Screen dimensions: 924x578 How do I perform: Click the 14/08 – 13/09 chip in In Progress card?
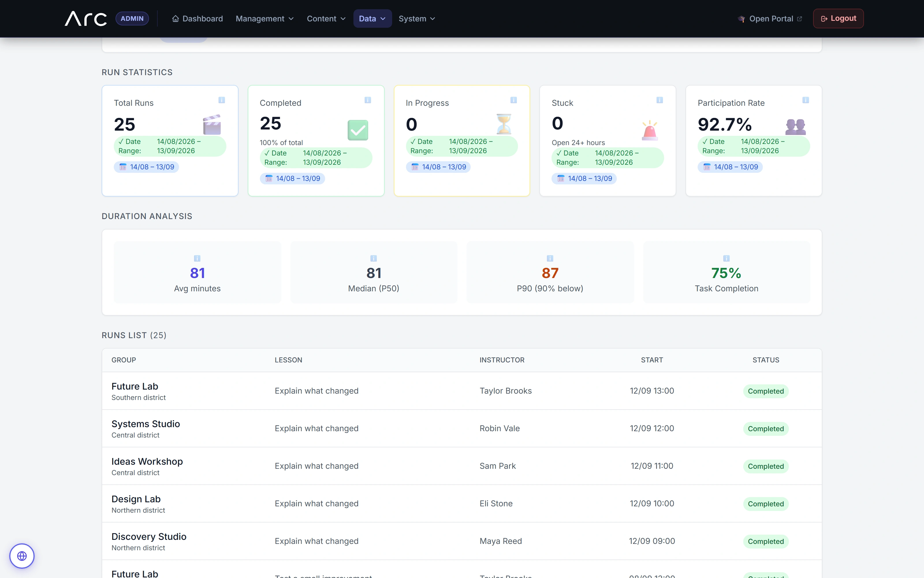tap(438, 167)
